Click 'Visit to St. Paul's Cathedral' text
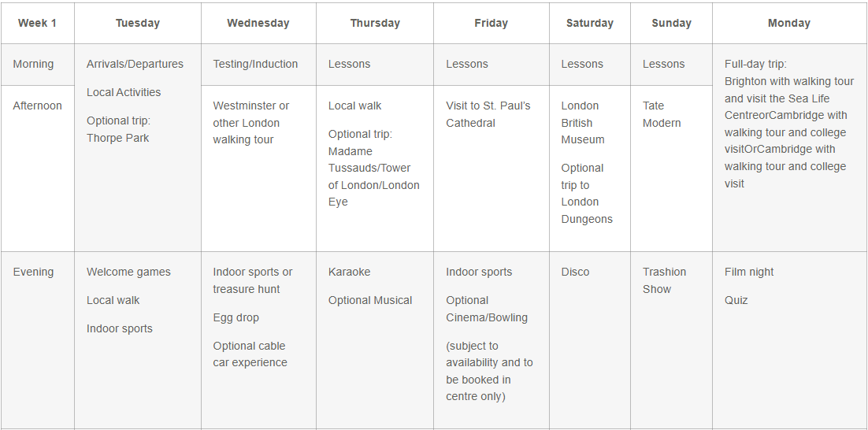The width and height of the screenshot is (868, 430). [488, 114]
